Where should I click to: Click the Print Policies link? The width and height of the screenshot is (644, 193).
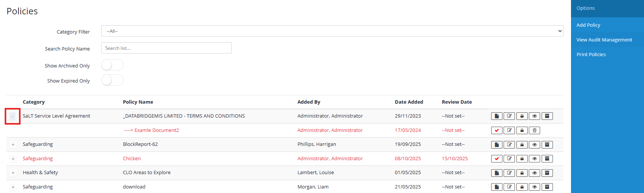591,54
